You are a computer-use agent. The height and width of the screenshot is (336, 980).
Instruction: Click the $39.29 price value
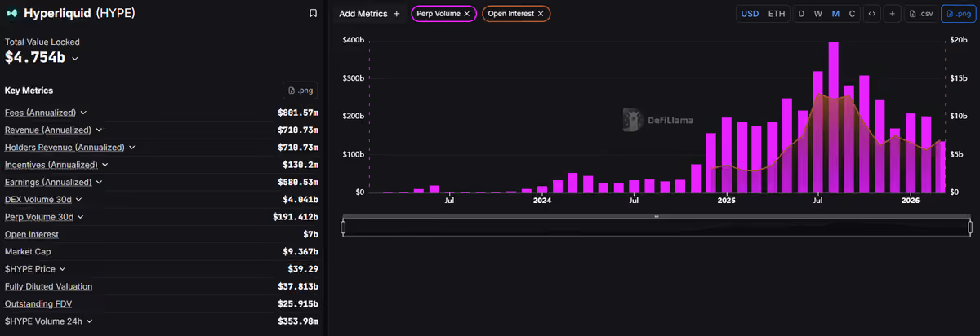click(x=303, y=269)
